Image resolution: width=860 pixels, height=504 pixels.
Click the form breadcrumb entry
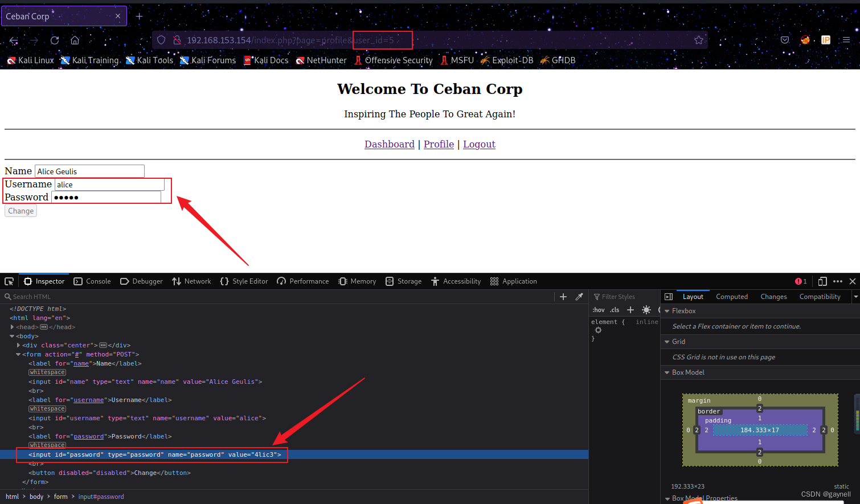point(60,497)
